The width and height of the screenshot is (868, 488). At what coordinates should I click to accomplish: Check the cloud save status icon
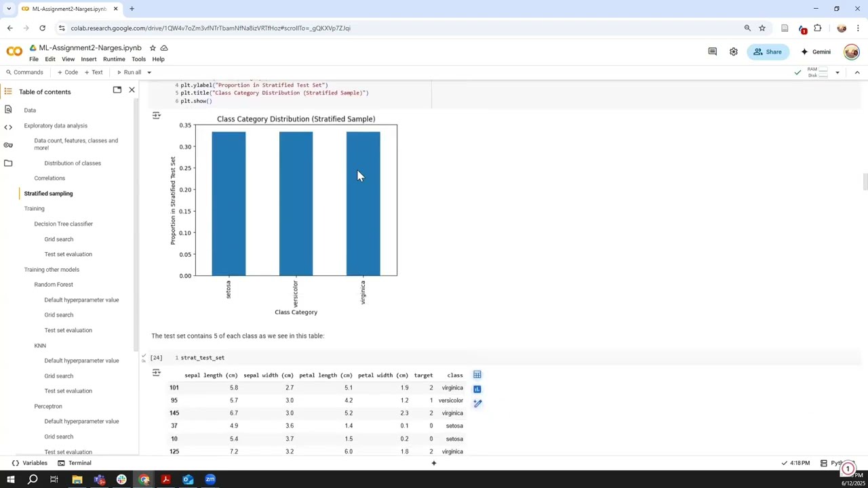click(164, 48)
